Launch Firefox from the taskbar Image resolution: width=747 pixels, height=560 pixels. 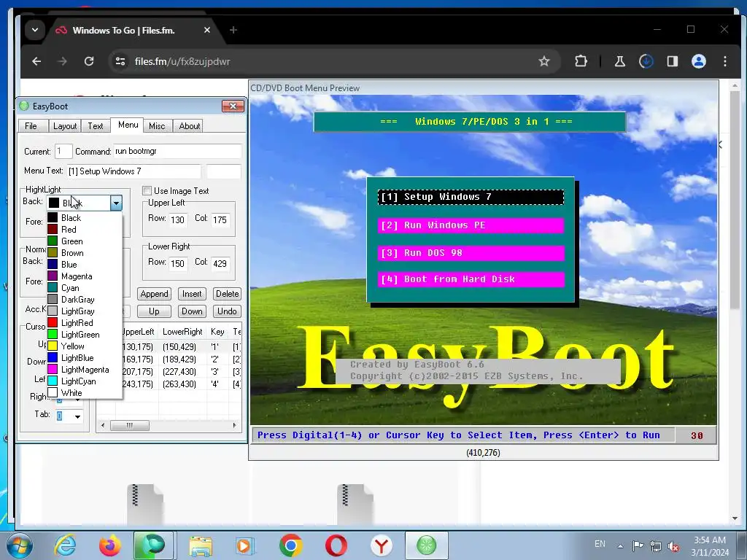pyautogui.click(x=109, y=545)
